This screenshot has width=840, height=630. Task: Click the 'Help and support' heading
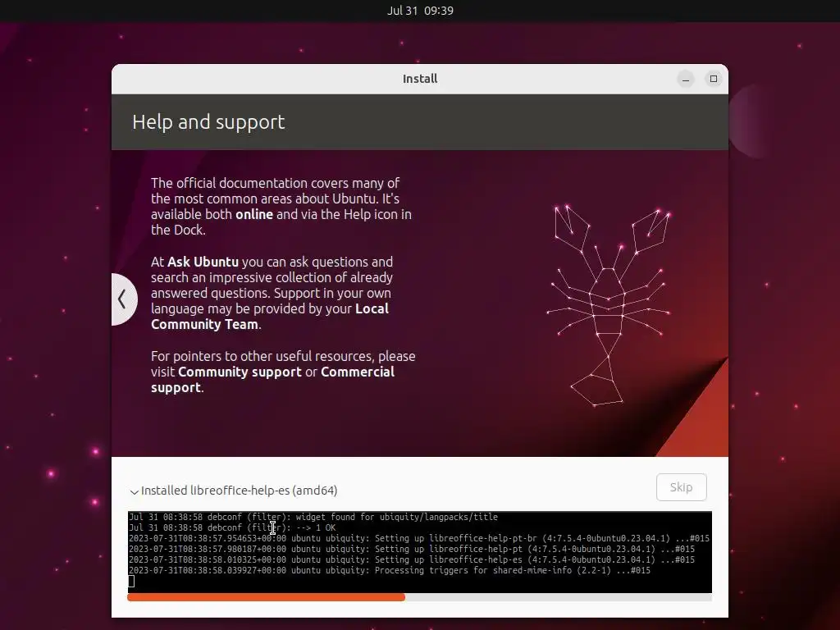tap(208, 122)
